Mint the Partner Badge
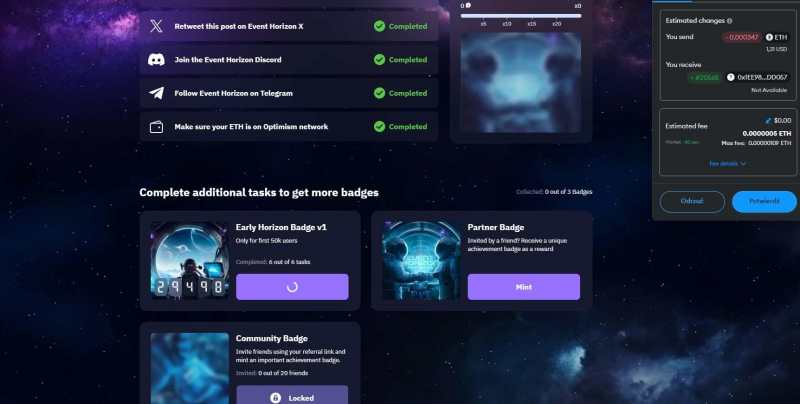This screenshot has height=404, width=800. 523,287
